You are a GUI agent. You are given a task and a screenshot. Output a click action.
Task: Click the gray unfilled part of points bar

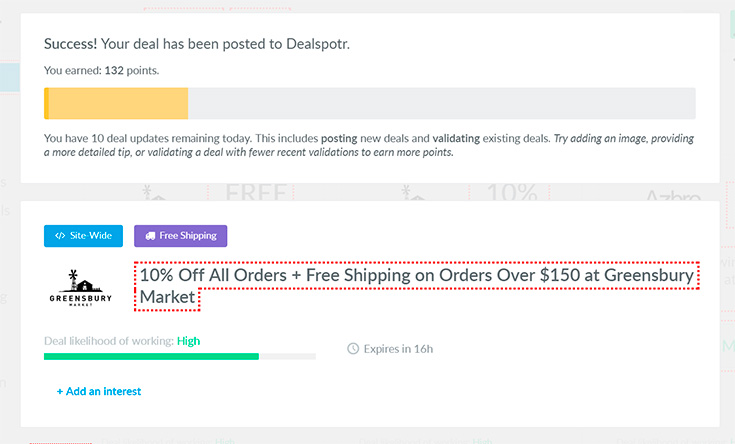(x=442, y=103)
